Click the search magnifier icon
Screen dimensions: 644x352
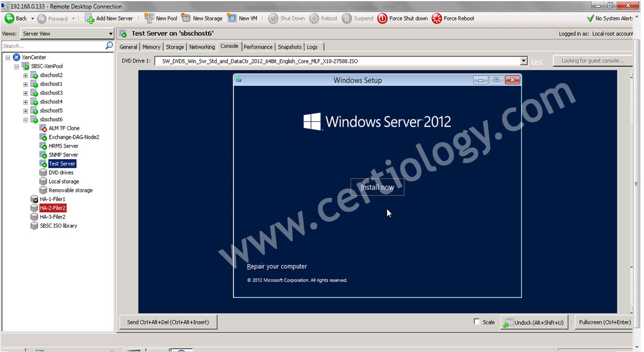click(x=109, y=45)
